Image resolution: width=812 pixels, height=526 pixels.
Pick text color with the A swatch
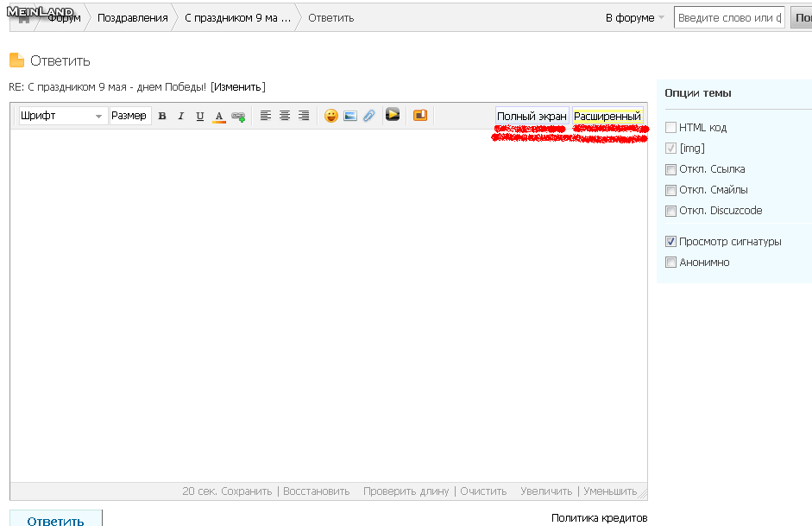click(x=219, y=116)
